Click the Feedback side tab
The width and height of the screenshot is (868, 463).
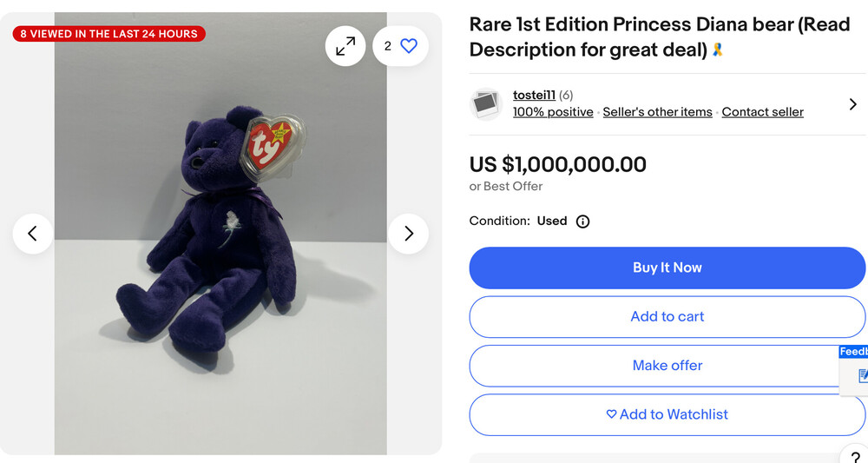coord(853,352)
